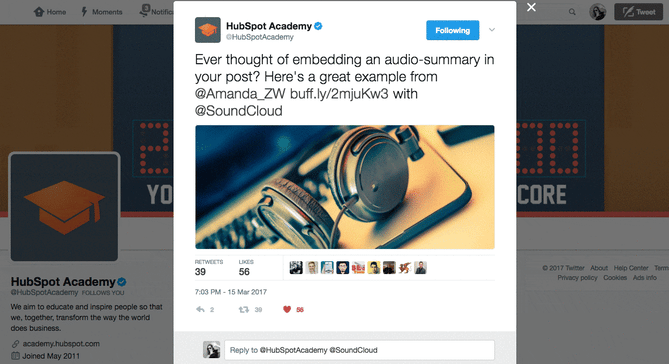Viewport: 669px width, 364px height.
Task: Click the retweet icon showing 39
Action: tap(244, 309)
